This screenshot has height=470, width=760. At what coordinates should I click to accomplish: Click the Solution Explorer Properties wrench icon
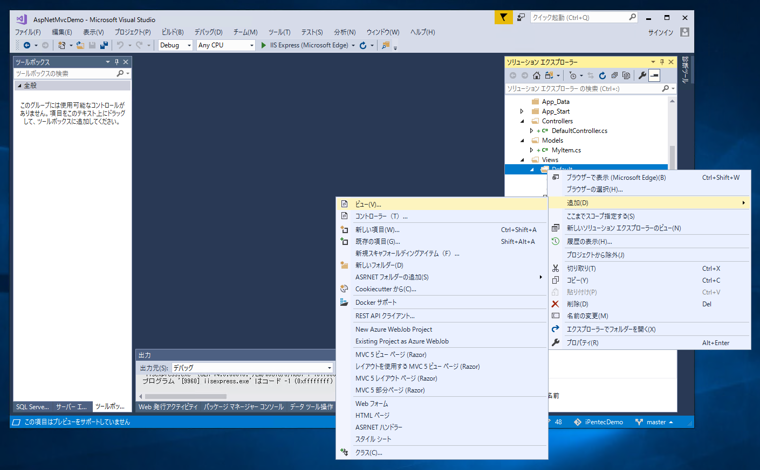pyautogui.click(x=642, y=76)
